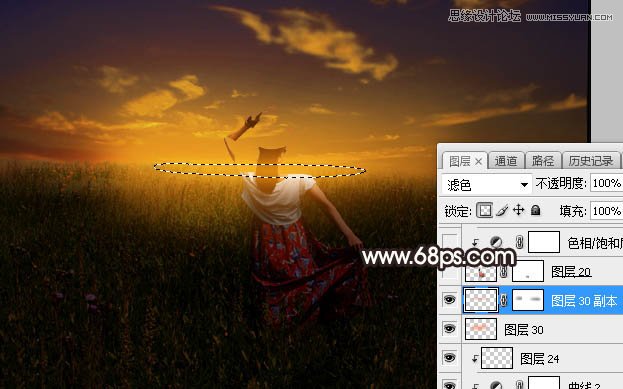Hide the 曲线 adjustment layer
The width and height of the screenshot is (623, 389).
(x=449, y=385)
